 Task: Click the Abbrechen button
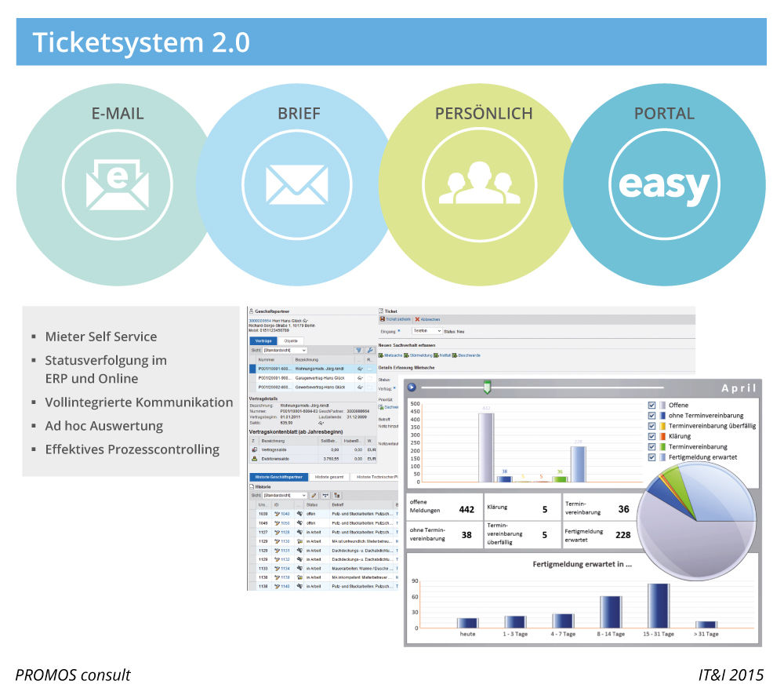(427, 320)
